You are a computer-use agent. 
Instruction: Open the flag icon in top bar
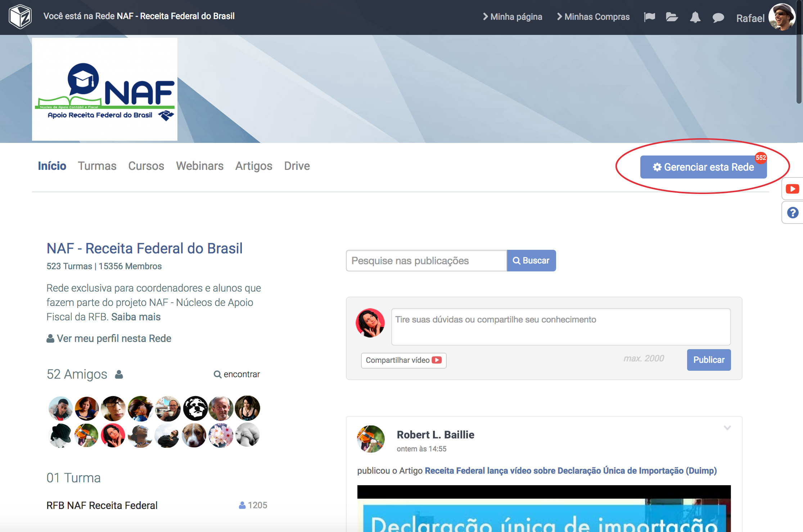tap(649, 17)
